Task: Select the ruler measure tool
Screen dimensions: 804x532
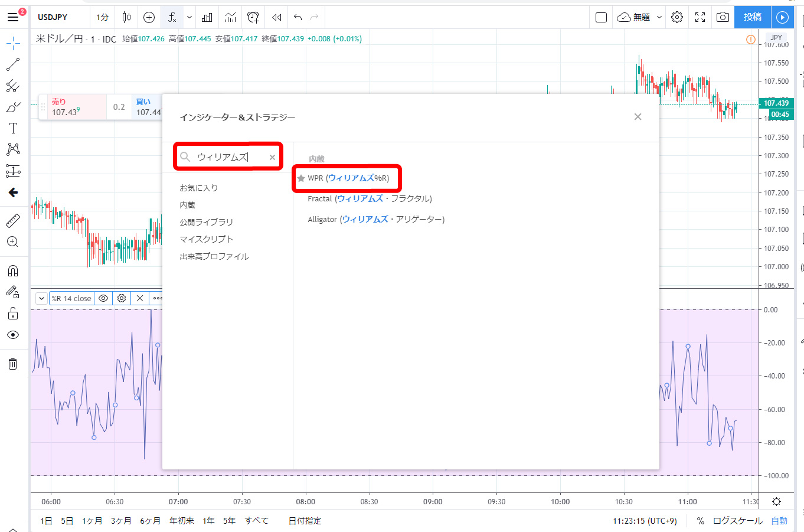Action: click(x=13, y=221)
